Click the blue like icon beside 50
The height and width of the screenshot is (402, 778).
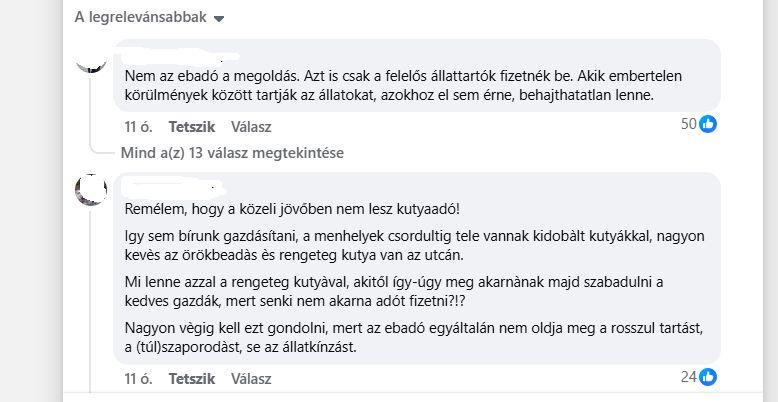708,124
